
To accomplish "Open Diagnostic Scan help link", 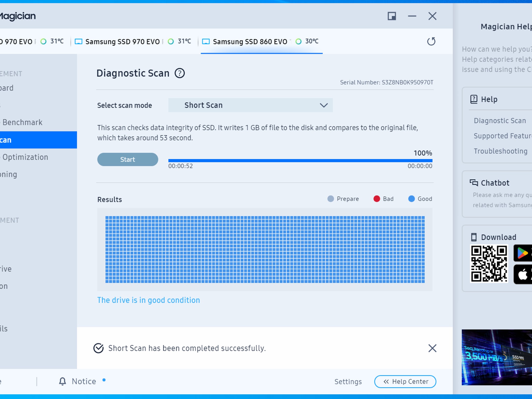I will [x=500, y=121].
